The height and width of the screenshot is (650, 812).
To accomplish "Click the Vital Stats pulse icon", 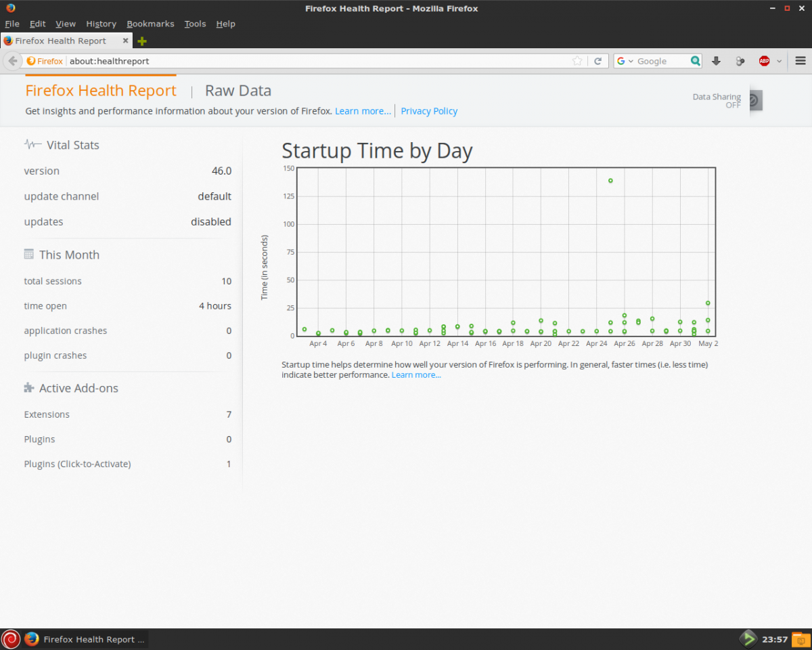I will pyautogui.click(x=32, y=144).
